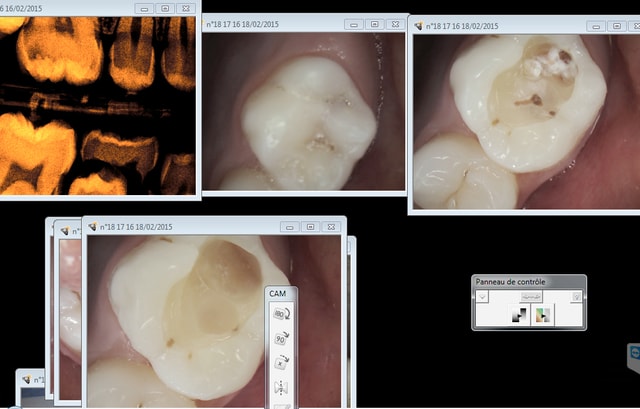Apply the color filter icon in Panneau de contrôle
Screen dimensions: 640x409
(x=543, y=316)
